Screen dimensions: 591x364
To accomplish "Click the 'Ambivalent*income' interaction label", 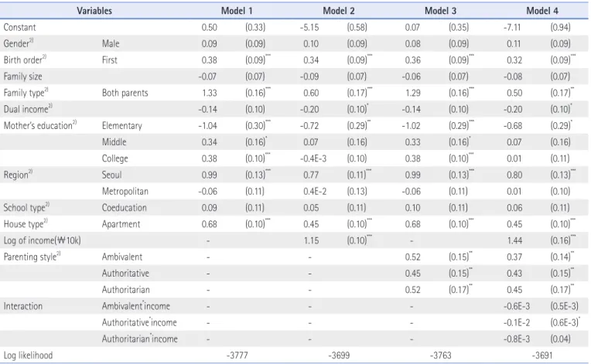I will point(135,306).
